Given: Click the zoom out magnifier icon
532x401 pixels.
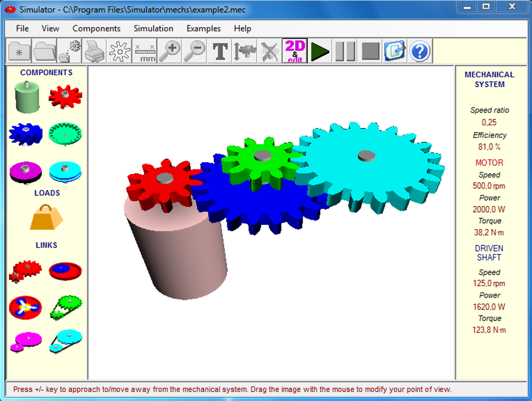Looking at the screenshot, I should point(195,51).
